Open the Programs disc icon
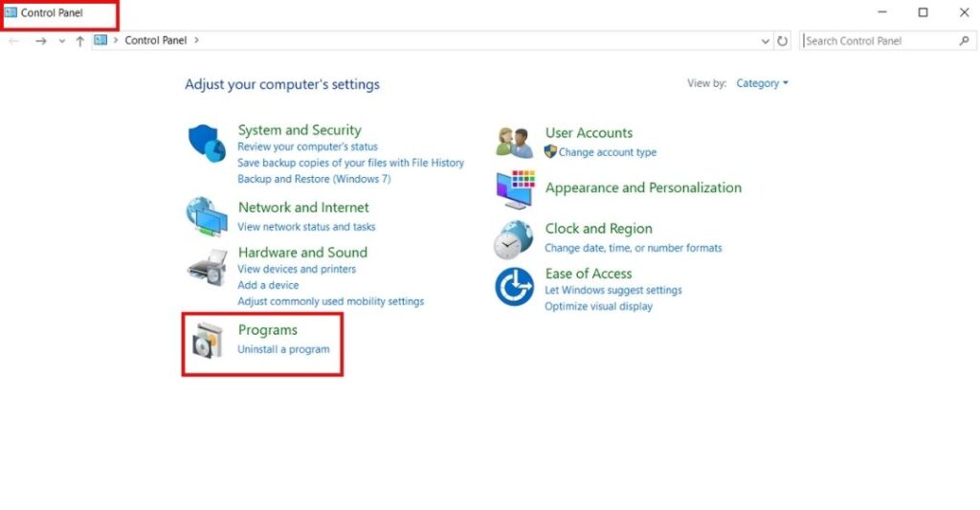Screen dimensions: 980x510 point(207,340)
